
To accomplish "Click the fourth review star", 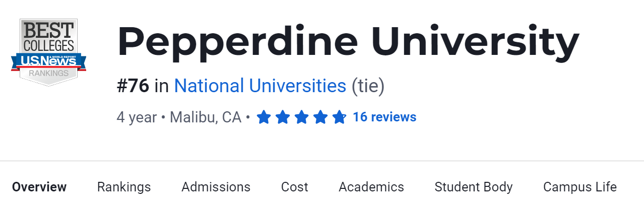I will tap(320, 117).
